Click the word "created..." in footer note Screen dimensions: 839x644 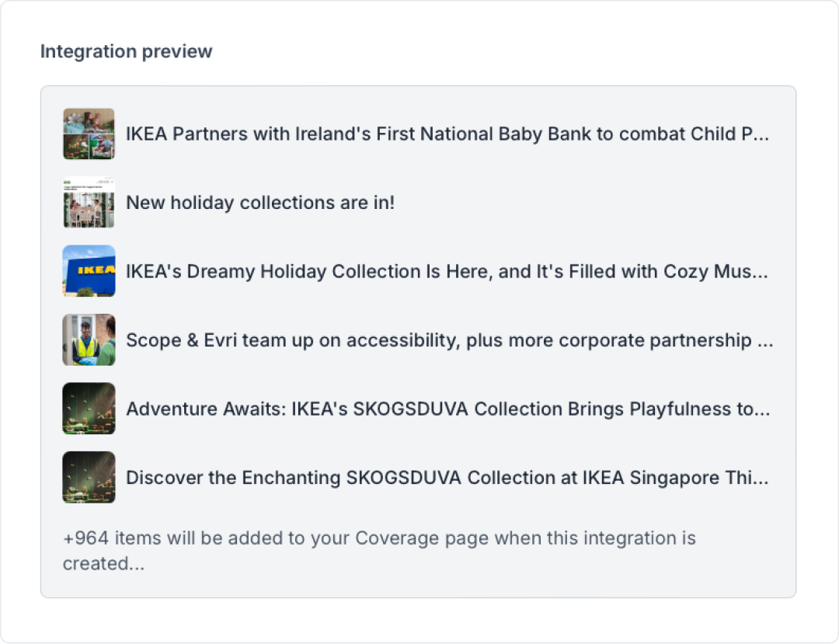click(103, 563)
